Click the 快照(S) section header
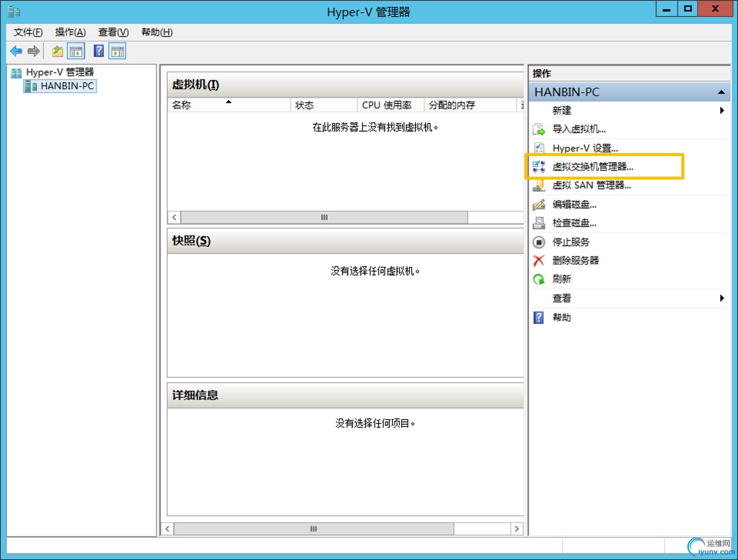 (x=345, y=241)
